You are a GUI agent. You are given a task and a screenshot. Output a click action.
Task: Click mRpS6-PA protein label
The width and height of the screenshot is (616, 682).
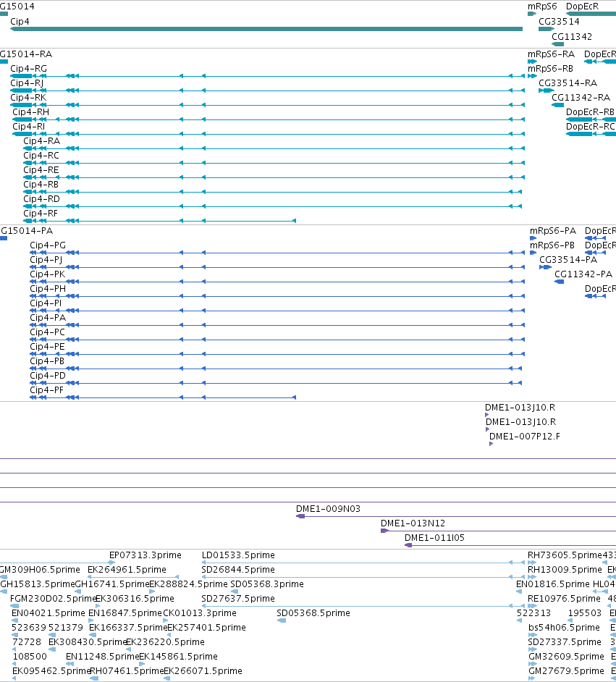coord(553,231)
